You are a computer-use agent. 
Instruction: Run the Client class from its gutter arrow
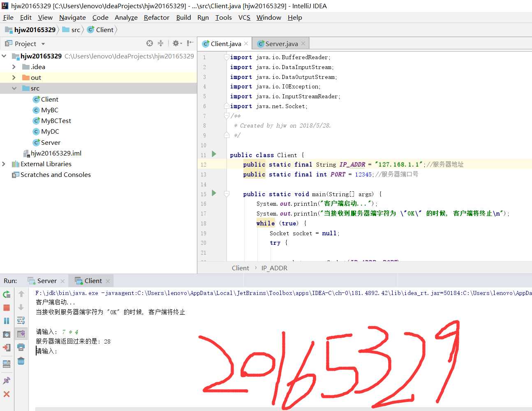(214, 154)
